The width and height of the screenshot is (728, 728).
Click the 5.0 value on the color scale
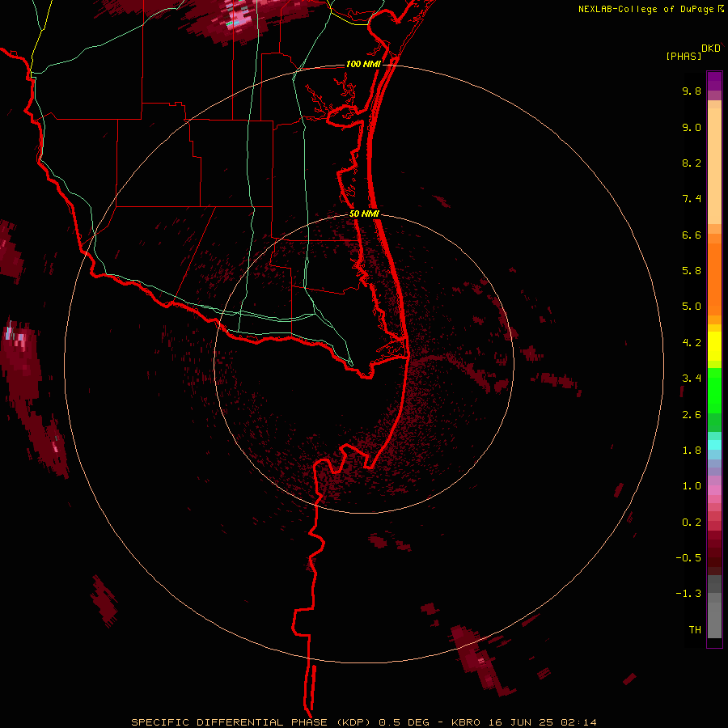(x=692, y=307)
